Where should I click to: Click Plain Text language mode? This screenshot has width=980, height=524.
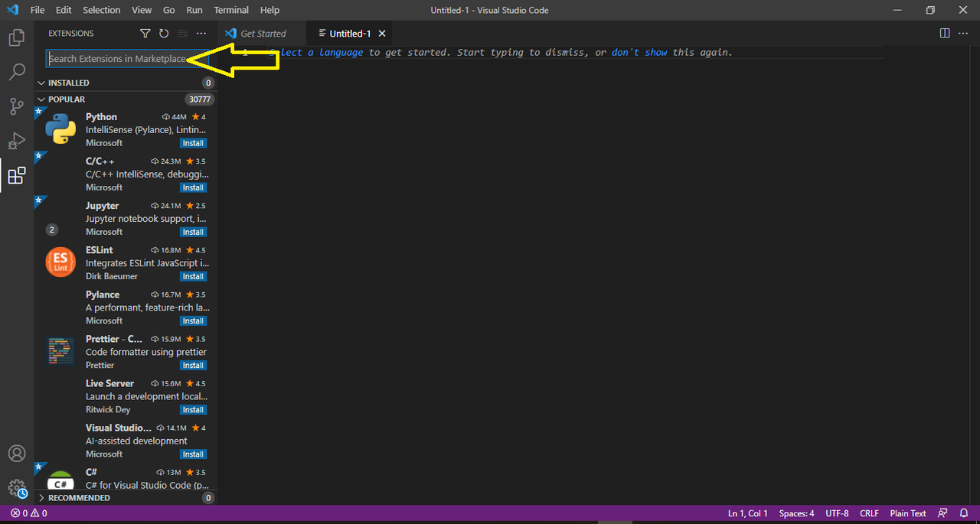click(x=908, y=513)
